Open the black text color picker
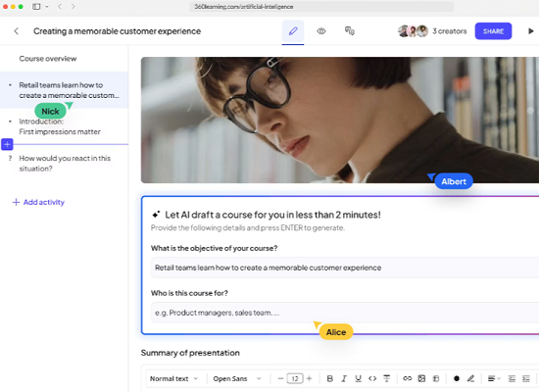The height and width of the screenshot is (392, 539). click(x=457, y=378)
